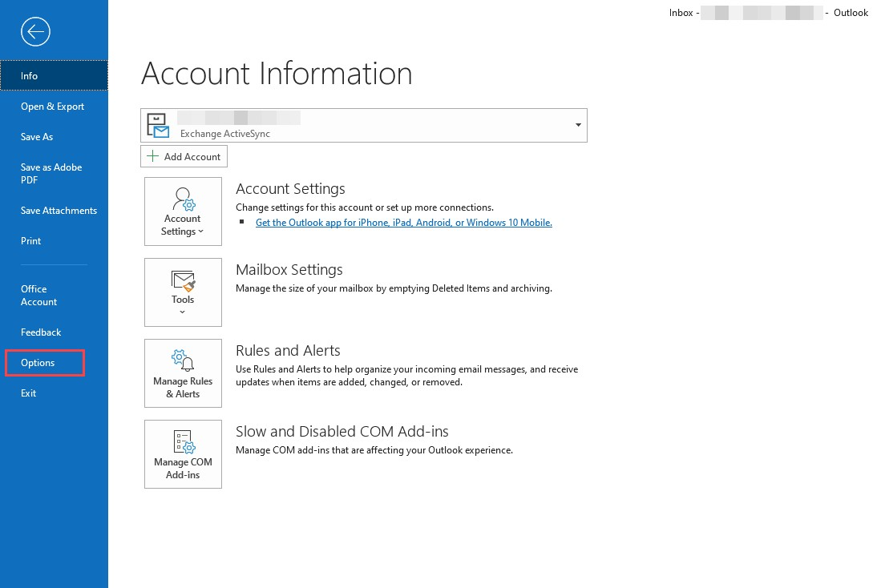The width and height of the screenshot is (885, 588).
Task: Click the Account Information heading
Action: tap(277, 74)
